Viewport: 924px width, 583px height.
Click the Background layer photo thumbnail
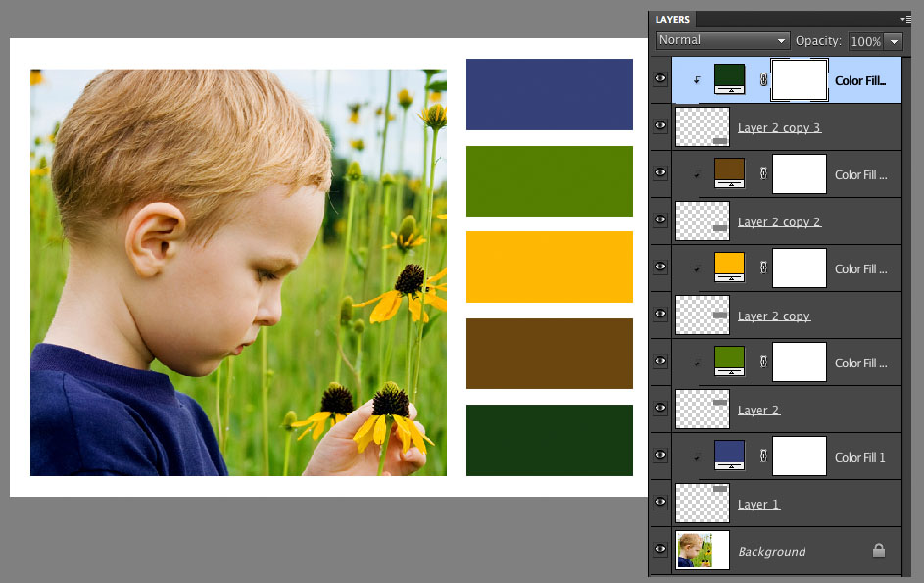703,550
